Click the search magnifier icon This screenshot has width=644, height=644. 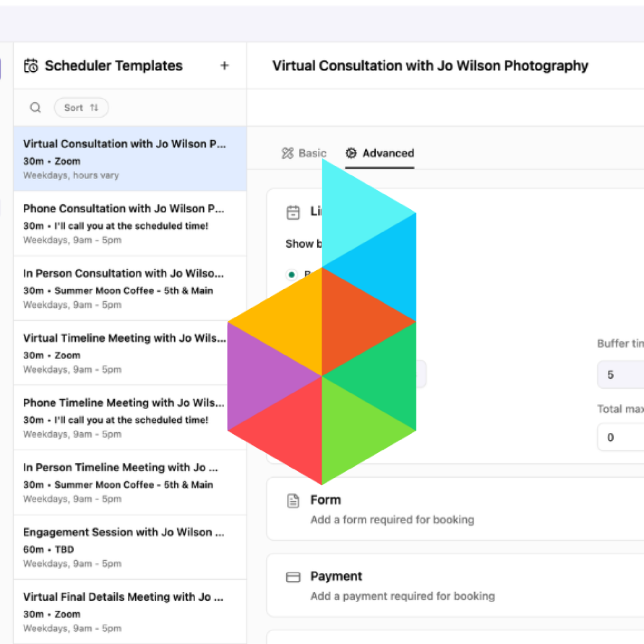[x=35, y=108]
